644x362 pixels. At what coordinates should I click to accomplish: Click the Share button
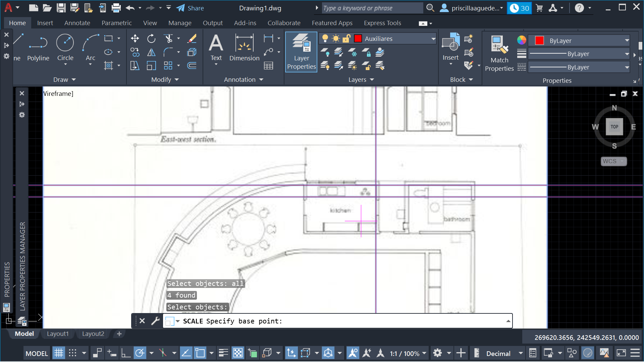pos(190,8)
